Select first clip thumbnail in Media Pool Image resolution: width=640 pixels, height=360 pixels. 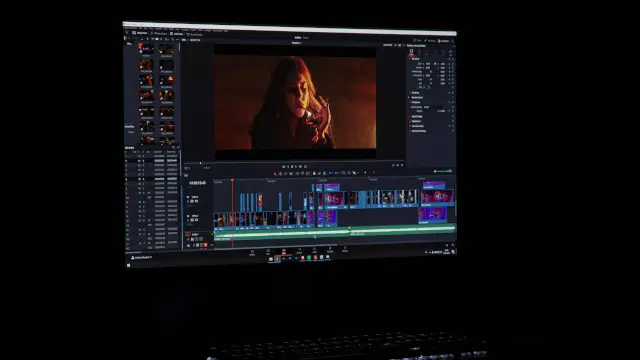click(147, 49)
